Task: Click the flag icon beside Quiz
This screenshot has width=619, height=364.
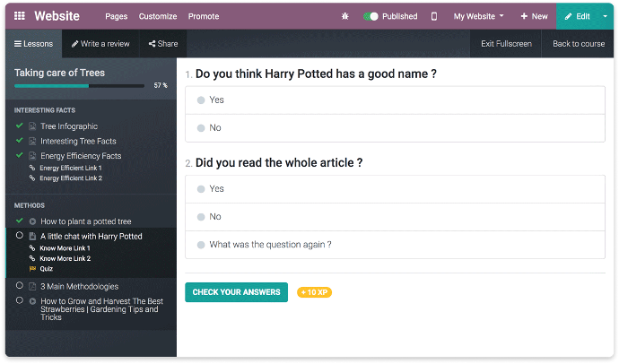Action: (32, 269)
